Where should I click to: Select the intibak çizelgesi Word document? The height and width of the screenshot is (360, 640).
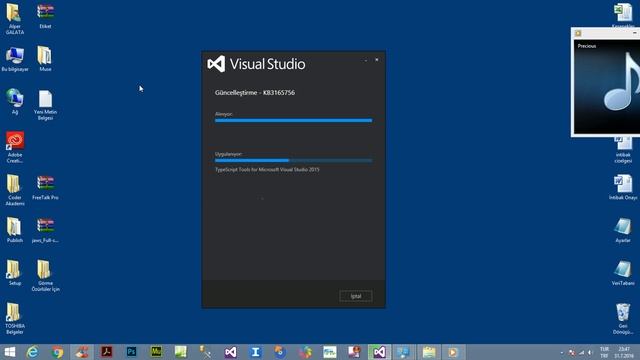[x=623, y=150]
